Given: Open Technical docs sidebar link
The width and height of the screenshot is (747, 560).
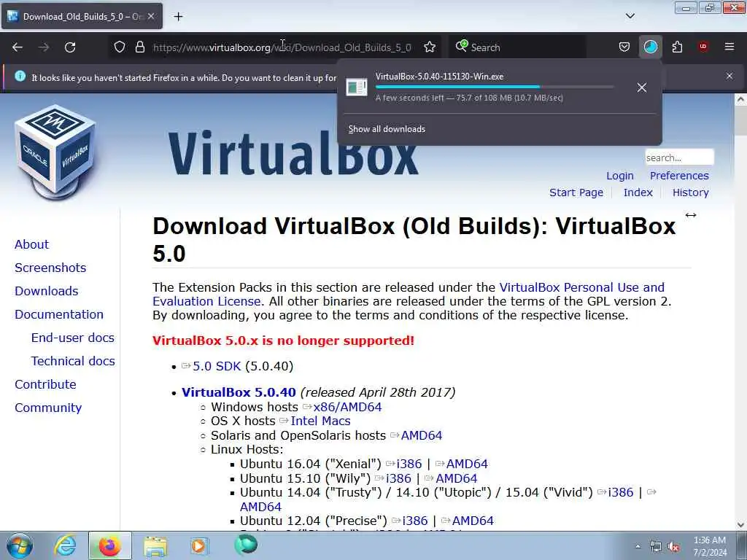Looking at the screenshot, I should point(73,361).
